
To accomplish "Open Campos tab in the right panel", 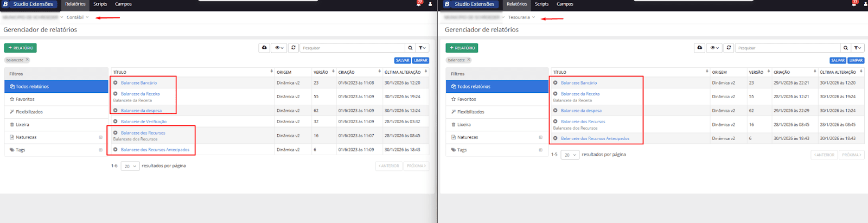I will tap(565, 4).
